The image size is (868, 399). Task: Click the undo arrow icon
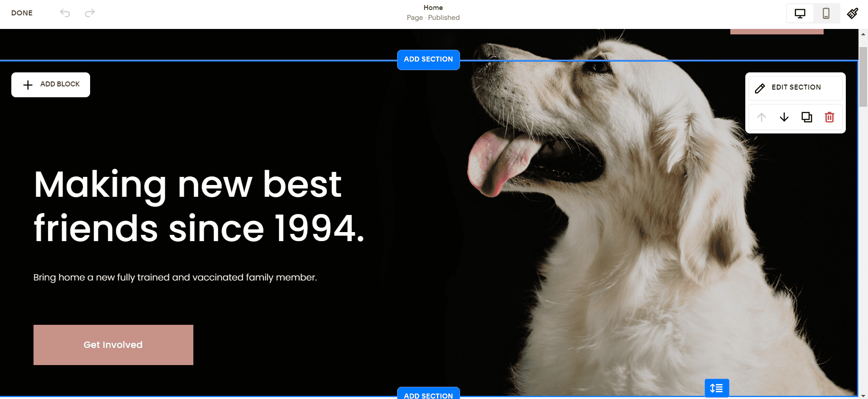(65, 13)
